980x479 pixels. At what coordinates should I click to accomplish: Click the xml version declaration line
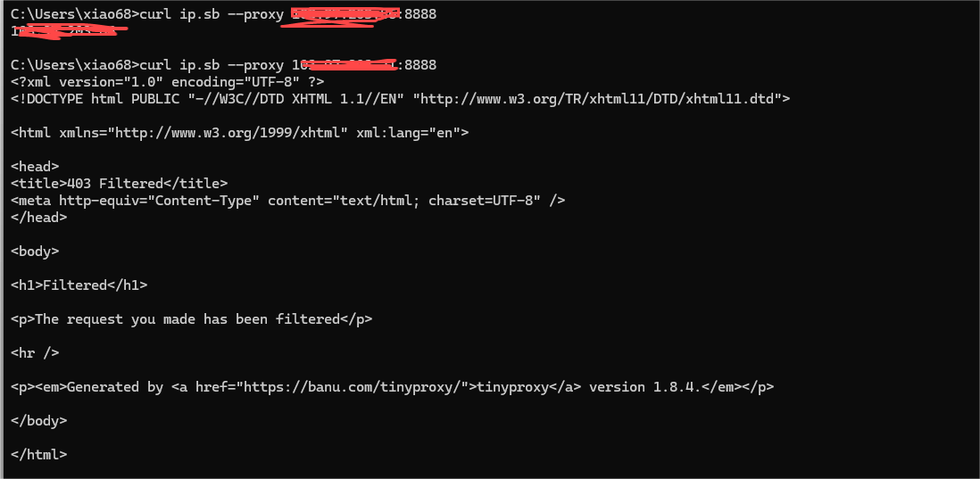click(x=168, y=82)
